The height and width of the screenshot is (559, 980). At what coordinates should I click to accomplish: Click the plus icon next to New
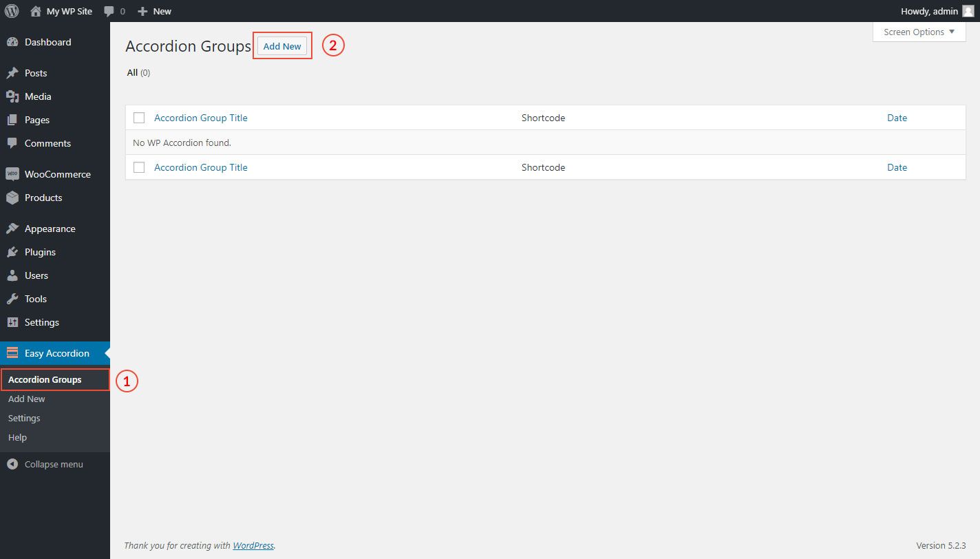click(142, 11)
